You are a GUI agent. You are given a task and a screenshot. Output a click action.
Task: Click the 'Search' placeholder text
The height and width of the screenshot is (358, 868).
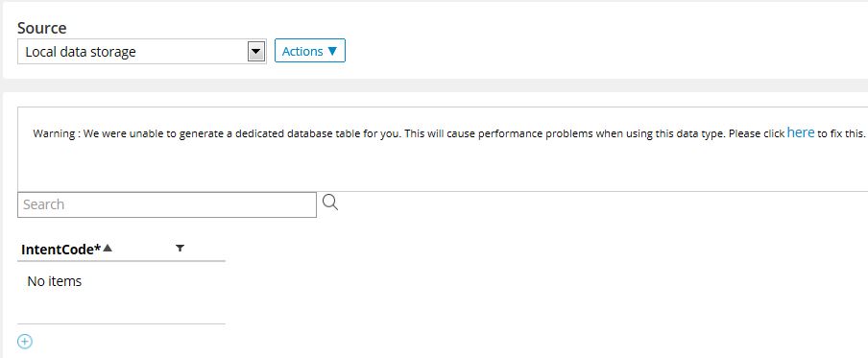point(44,204)
